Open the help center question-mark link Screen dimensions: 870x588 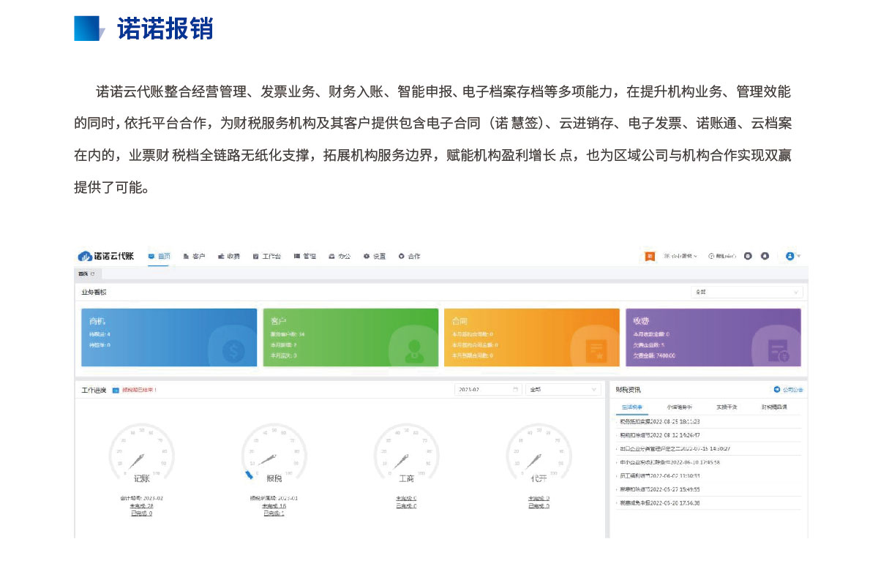tap(722, 256)
